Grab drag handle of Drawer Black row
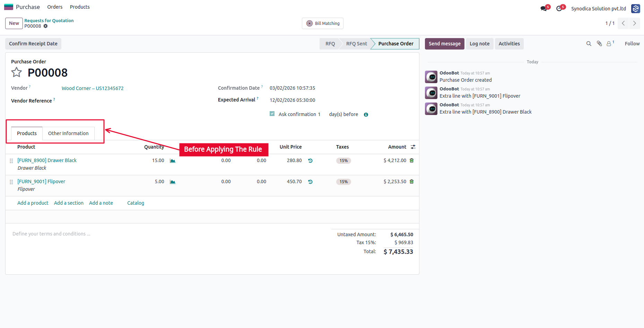Screen dimensions: 644x328 pyautogui.click(x=11, y=161)
